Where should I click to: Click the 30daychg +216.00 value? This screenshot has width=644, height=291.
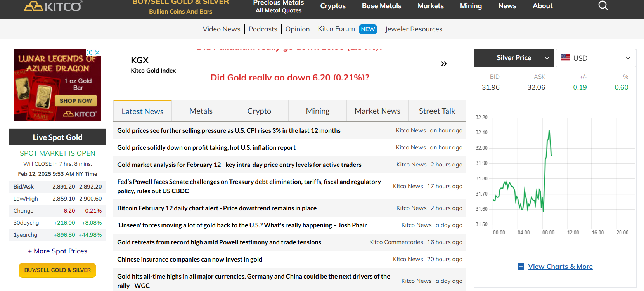coord(64,223)
